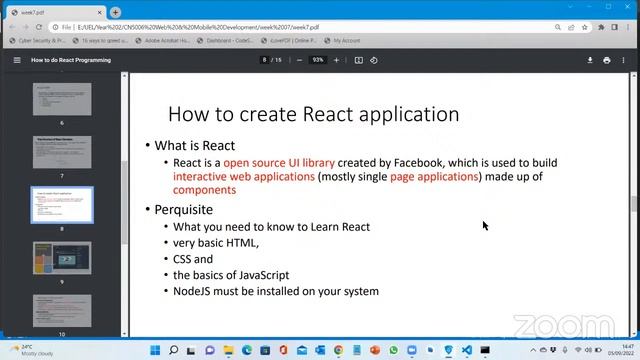
Task: Click the document vertical scrollbar thumb
Action: (x=633, y=204)
